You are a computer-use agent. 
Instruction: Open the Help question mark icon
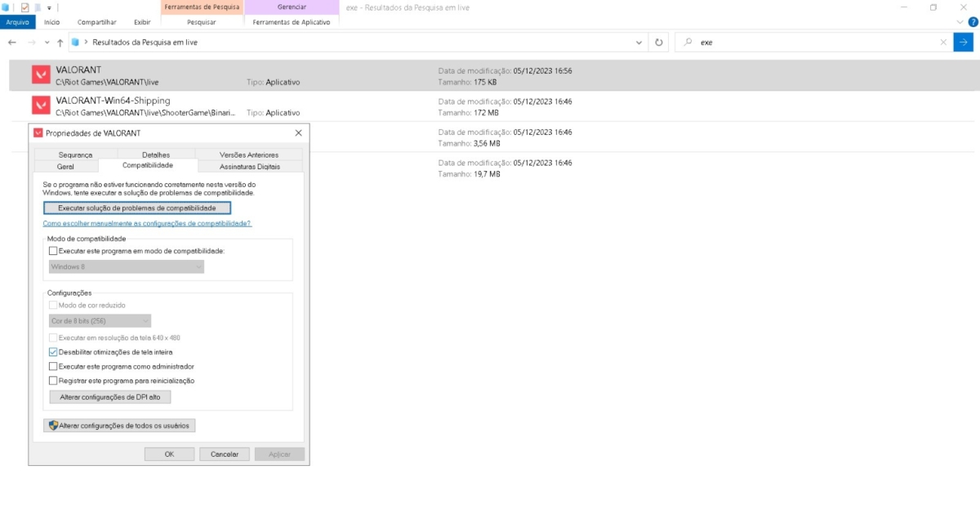pyautogui.click(x=973, y=22)
